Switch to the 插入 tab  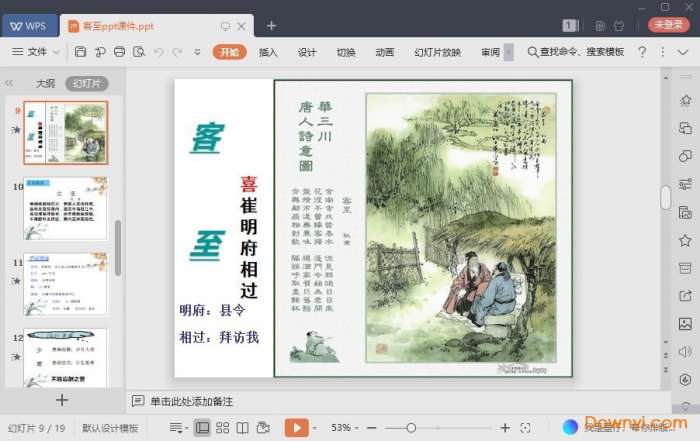tap(268, 52)
